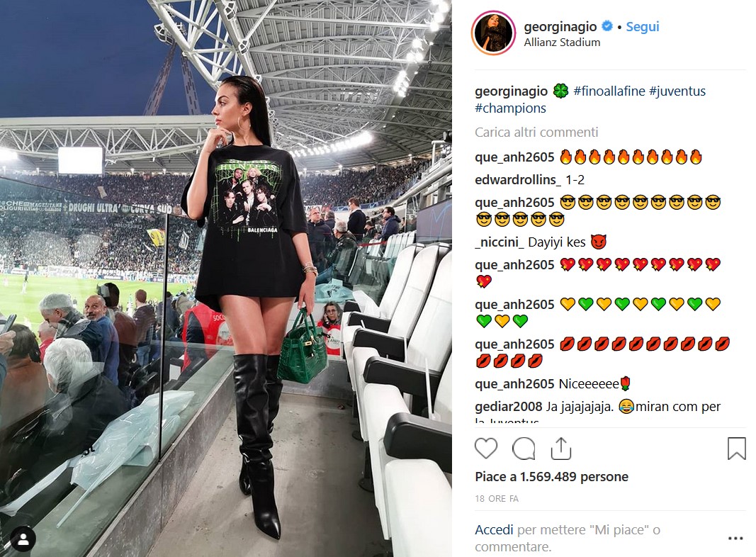Open the georginagio profile picture avatar
Image resolution: width=756 pixels, height=557 pixels.
pyautogui.click(x=493, y=33)
